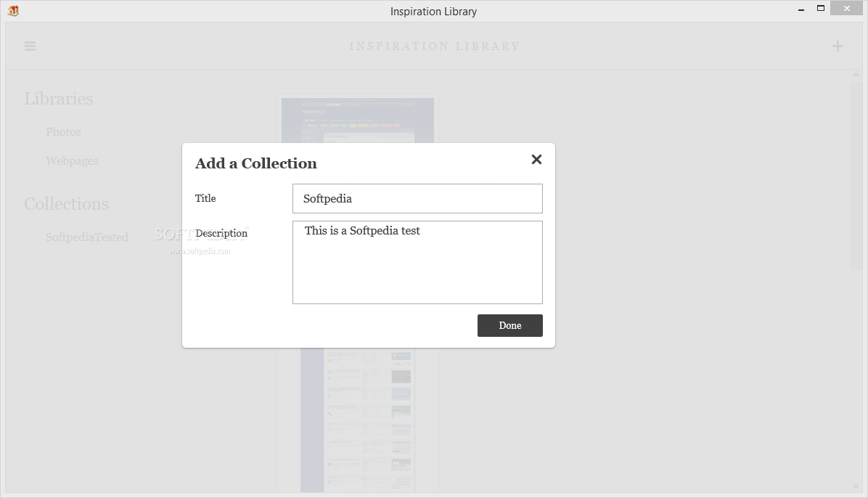This screenshot has height=498, width=868.
Task: Click the plus add icon in header
Action: [838, 46]
